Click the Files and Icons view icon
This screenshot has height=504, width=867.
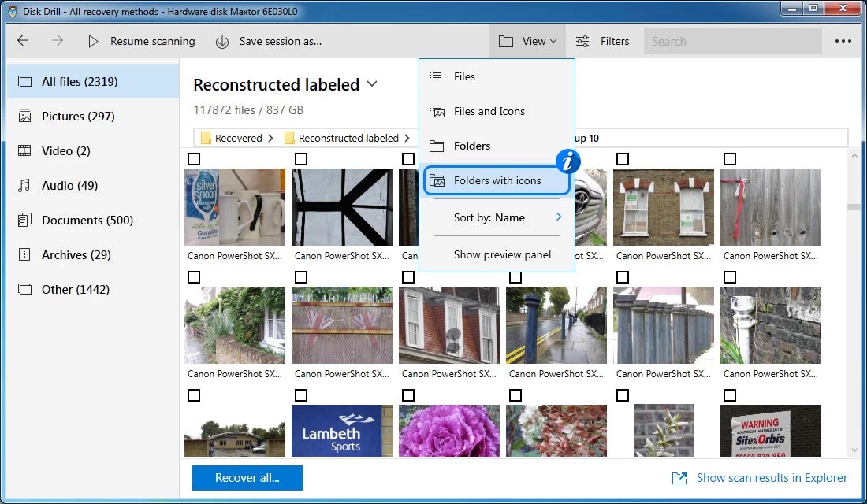coord(437,111)
